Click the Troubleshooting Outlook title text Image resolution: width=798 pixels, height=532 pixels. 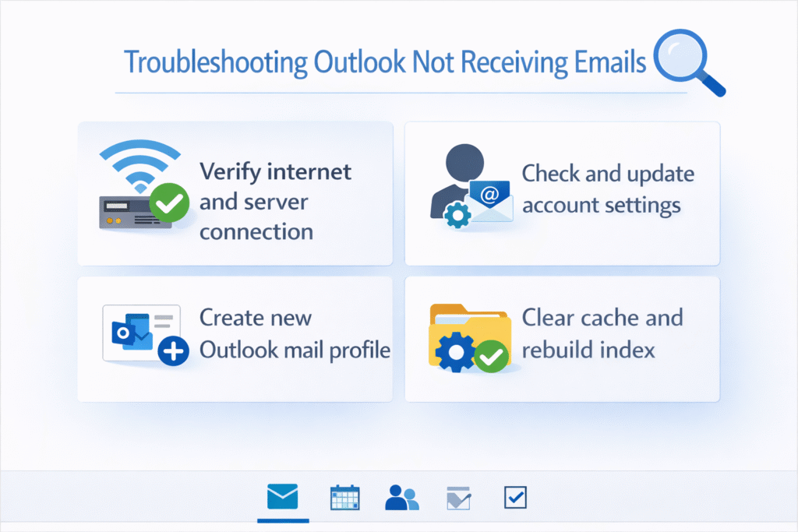pyautogui.click(x=385, y=62)
